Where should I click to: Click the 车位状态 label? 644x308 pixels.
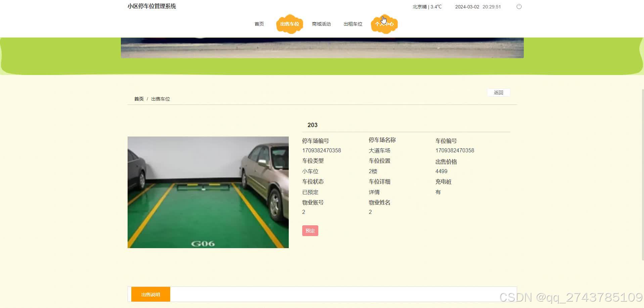(x=313, y=182)
